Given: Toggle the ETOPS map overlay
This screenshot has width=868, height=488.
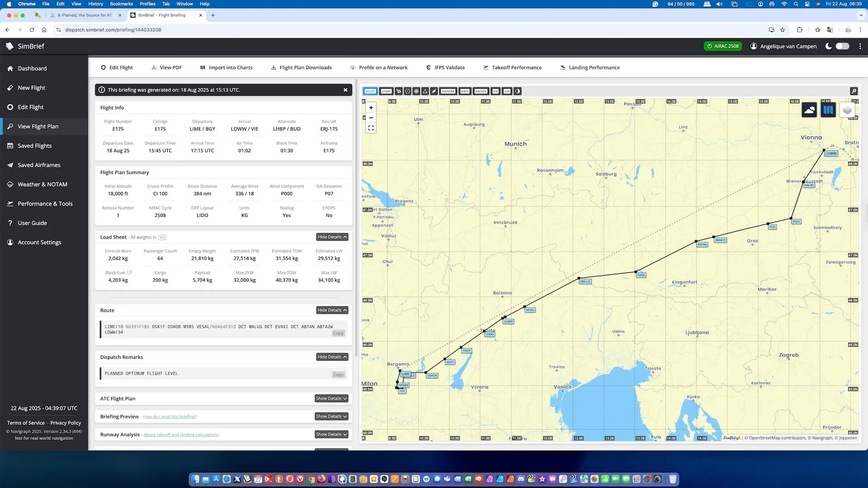Looking at the screenshot, I should 386,91.
